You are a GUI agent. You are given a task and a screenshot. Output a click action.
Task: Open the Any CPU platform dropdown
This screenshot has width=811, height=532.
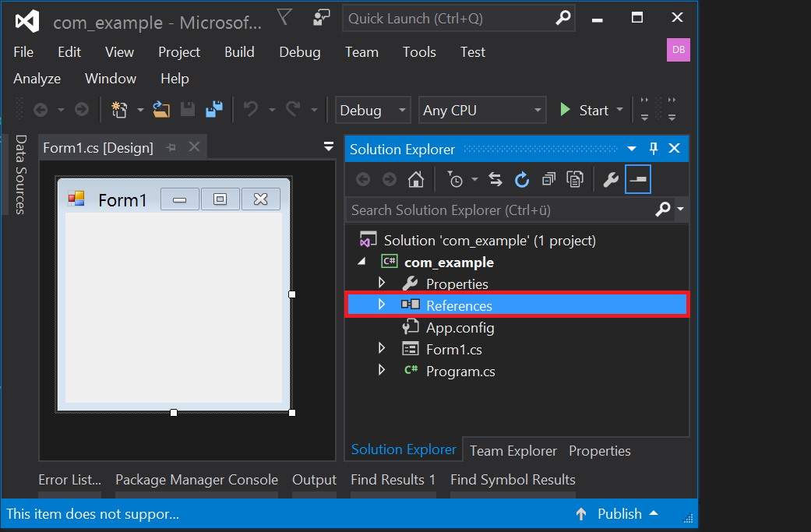coord(481,111)
